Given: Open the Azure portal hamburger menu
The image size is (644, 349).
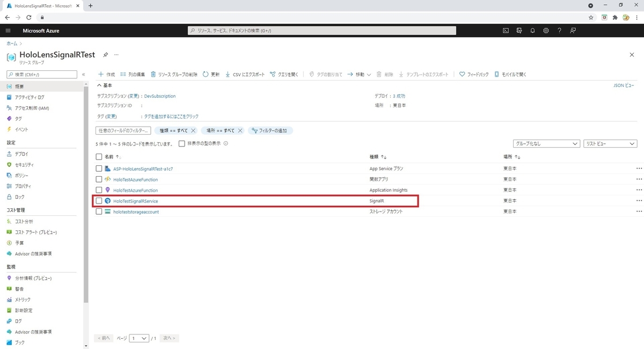Looking at the screenshot, I should point(9,31).
